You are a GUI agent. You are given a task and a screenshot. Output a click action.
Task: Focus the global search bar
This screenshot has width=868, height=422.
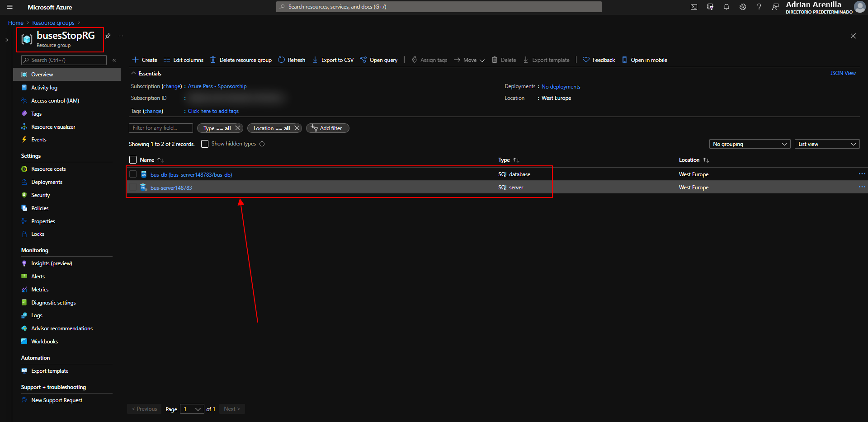click(439, 7)
